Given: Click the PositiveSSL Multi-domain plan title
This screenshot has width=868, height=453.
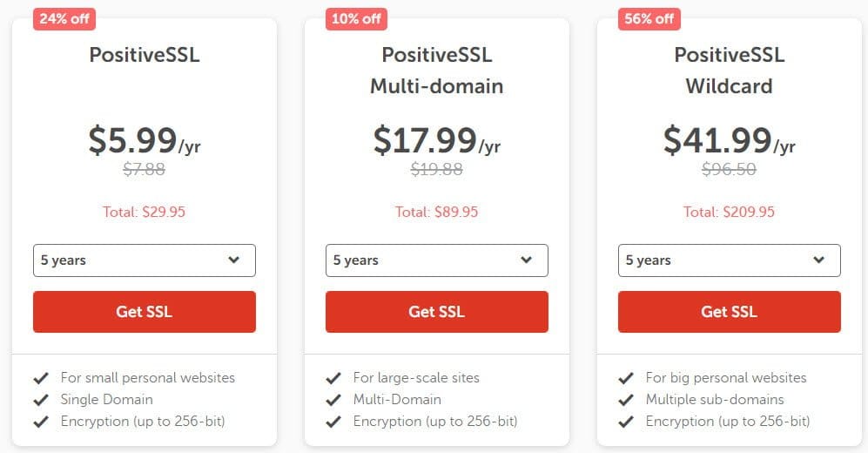Looking at the screenshot, I should [437, 71].
